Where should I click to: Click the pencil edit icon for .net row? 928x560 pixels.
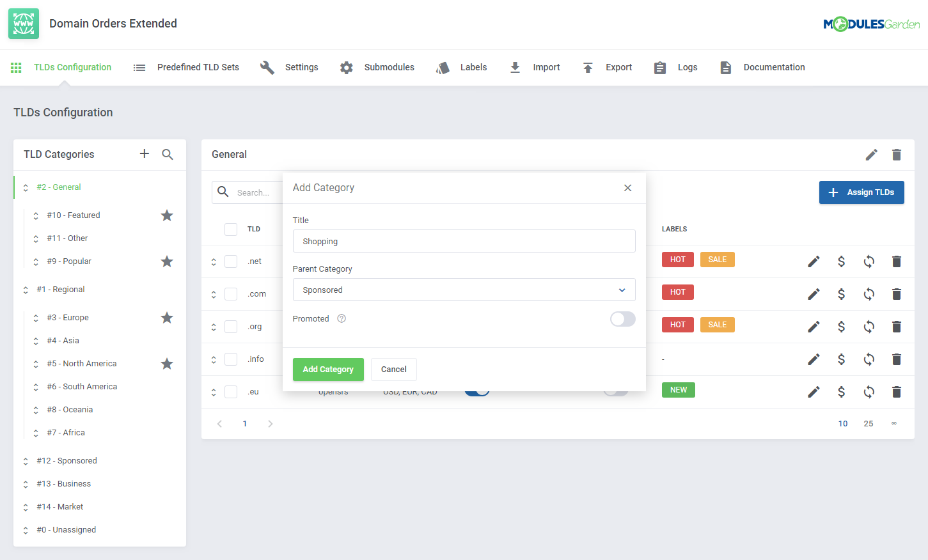[814, 261]
